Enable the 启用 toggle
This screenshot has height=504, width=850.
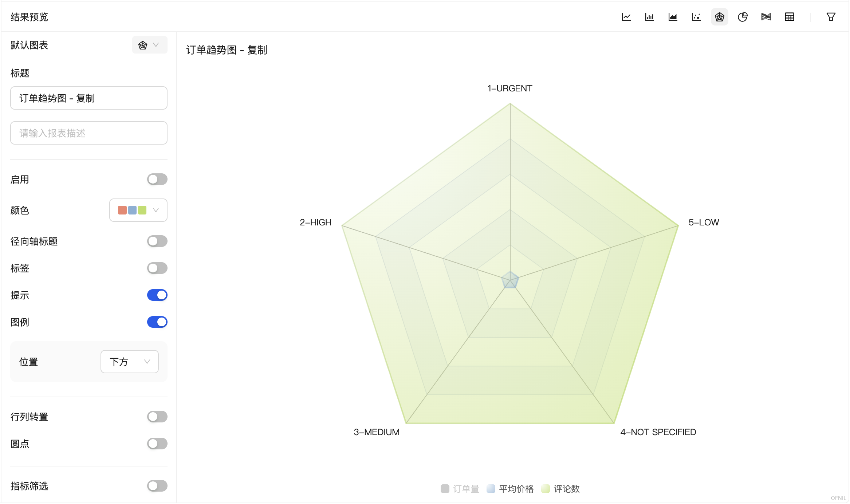click(157, 179)
